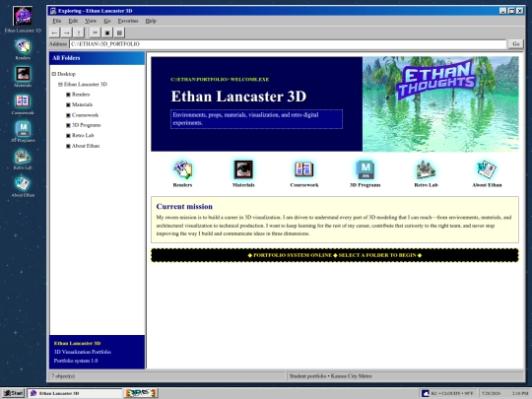
Task: Click Student portfolio Kansas City Metro status text
Action: coord(330,376)
